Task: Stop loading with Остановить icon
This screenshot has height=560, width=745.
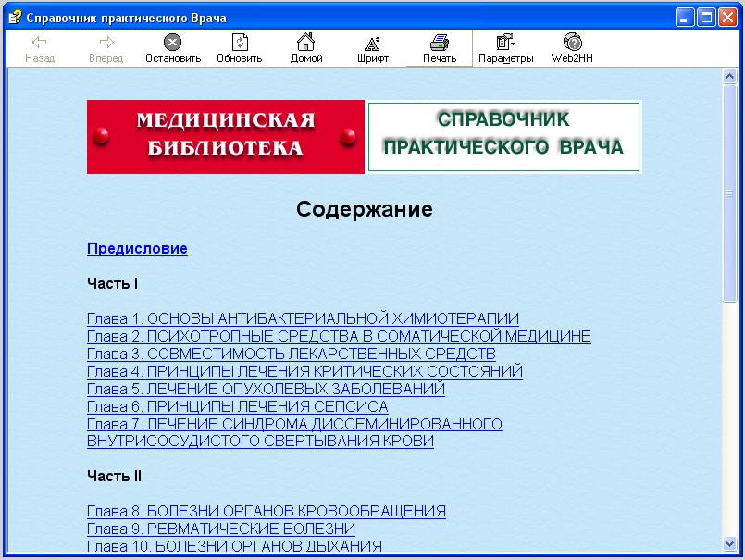Action: click(x=172, y=43)
